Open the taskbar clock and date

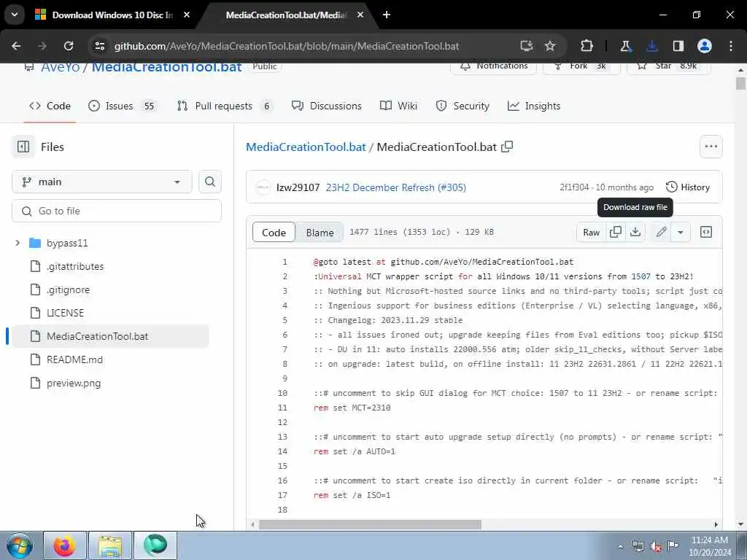pos(710,546)
